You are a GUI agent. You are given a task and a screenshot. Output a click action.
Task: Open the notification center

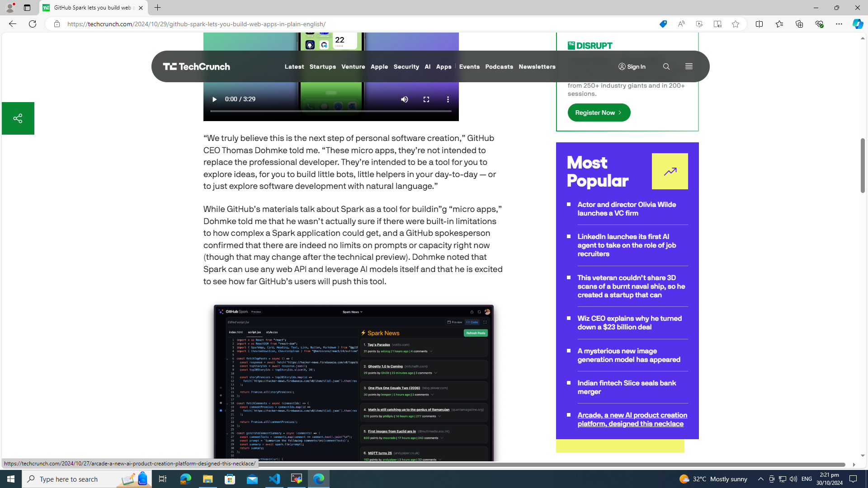coord(854,479)
